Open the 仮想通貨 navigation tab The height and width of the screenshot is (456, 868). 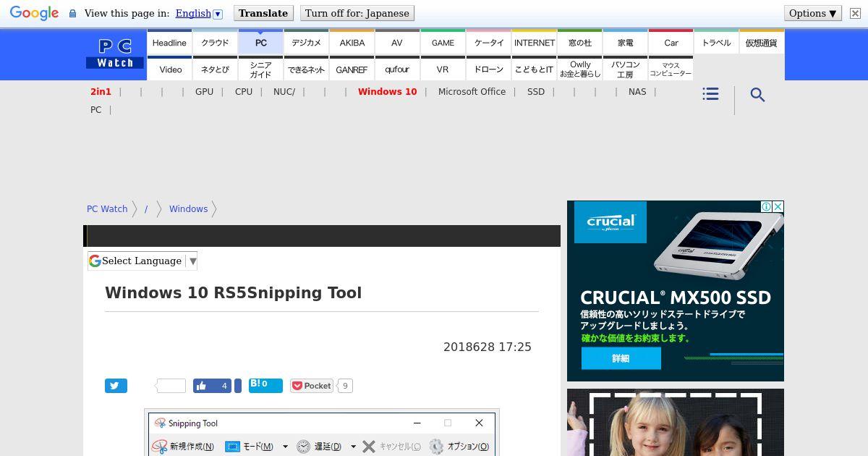762,43
